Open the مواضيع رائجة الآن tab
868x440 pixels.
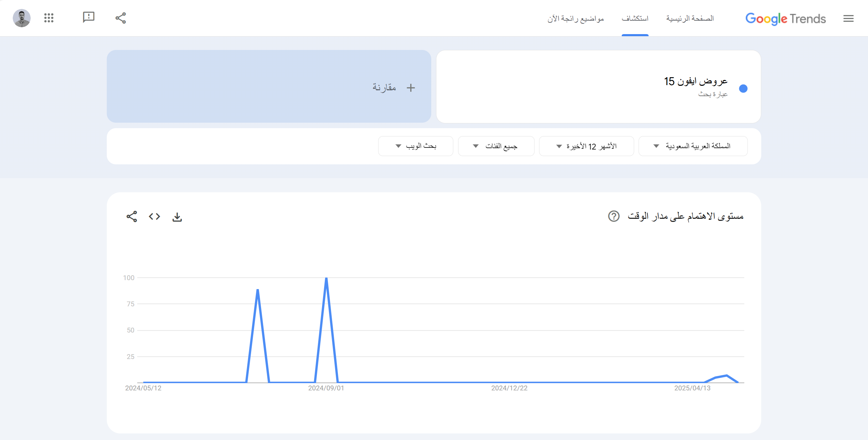576,18
